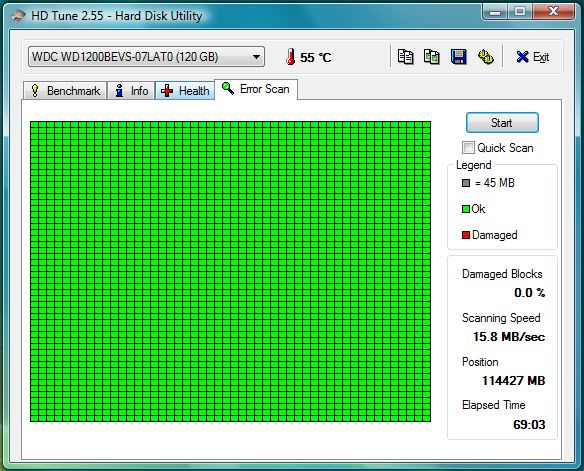The height and width of the screenshot is (471, 584).
Task: Click the red Damaged legend swatch
Action: 466,235
